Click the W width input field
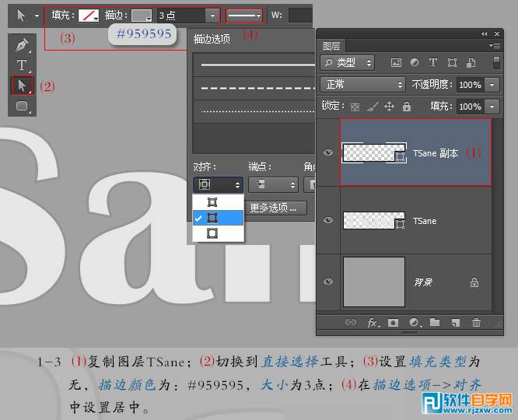The width and height of the screenshot is (518, 420). point(300,16)
